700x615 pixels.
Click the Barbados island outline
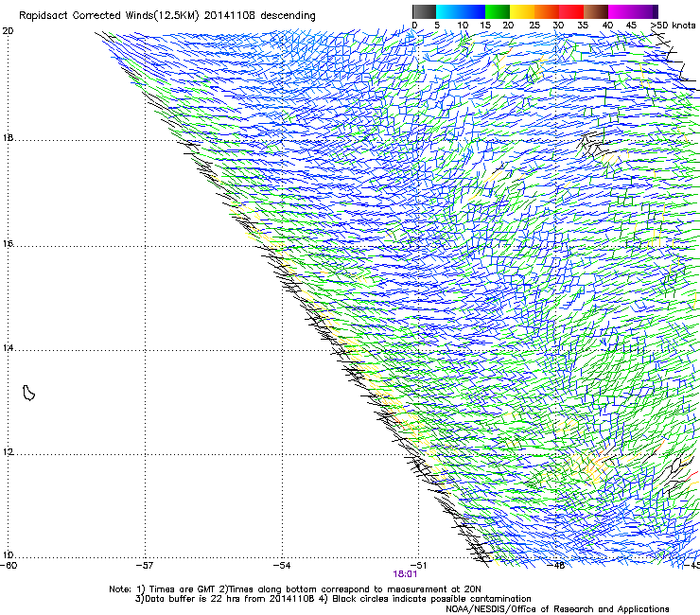[28, 393]
